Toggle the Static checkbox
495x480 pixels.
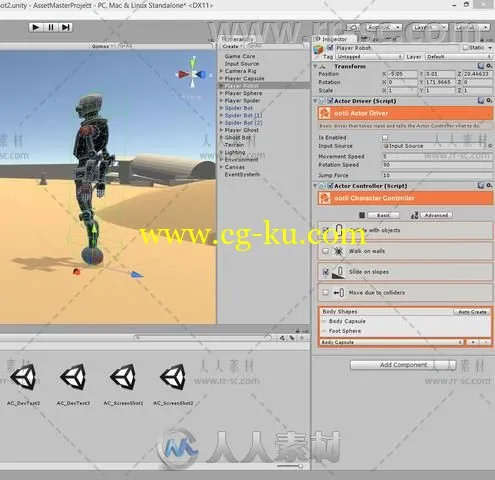[x=466, y=48]
